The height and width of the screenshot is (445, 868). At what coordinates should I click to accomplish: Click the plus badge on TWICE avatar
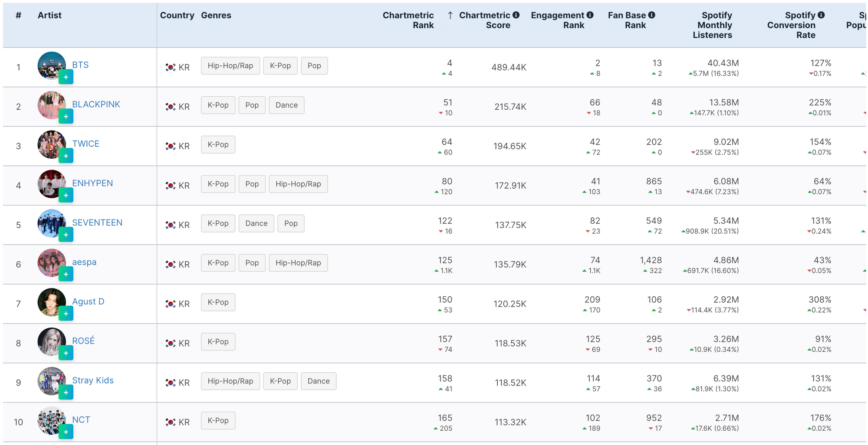pos(66,156)
